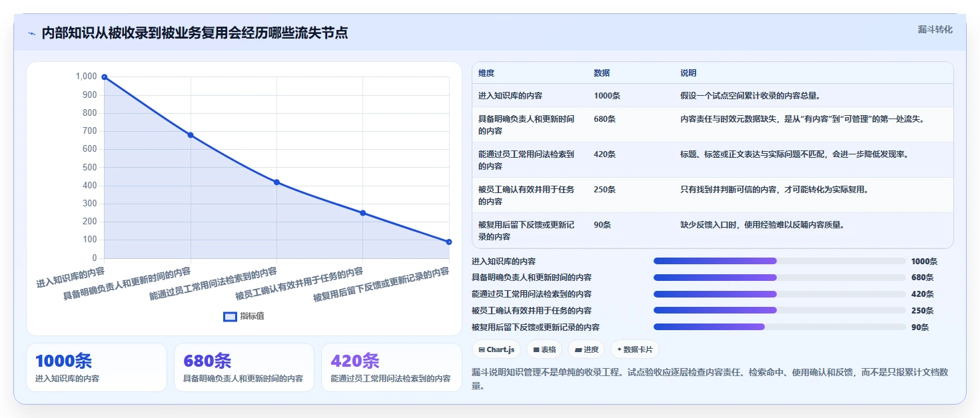Click the 420条 table cell
The height and width of the screenshot is (418, 980).
604,154
